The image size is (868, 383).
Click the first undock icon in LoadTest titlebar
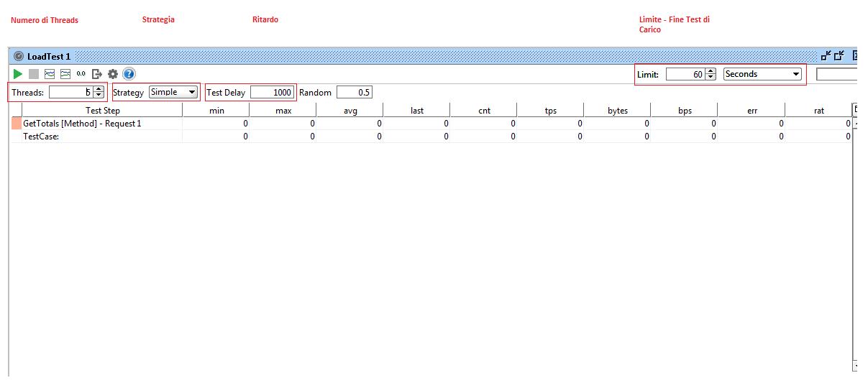coord(826,56)
